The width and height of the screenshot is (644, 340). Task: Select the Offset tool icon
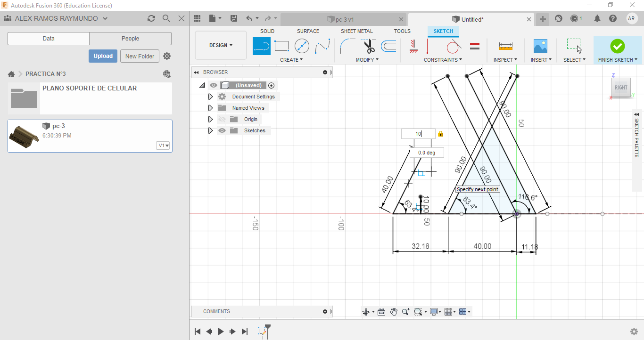point(388,46)
